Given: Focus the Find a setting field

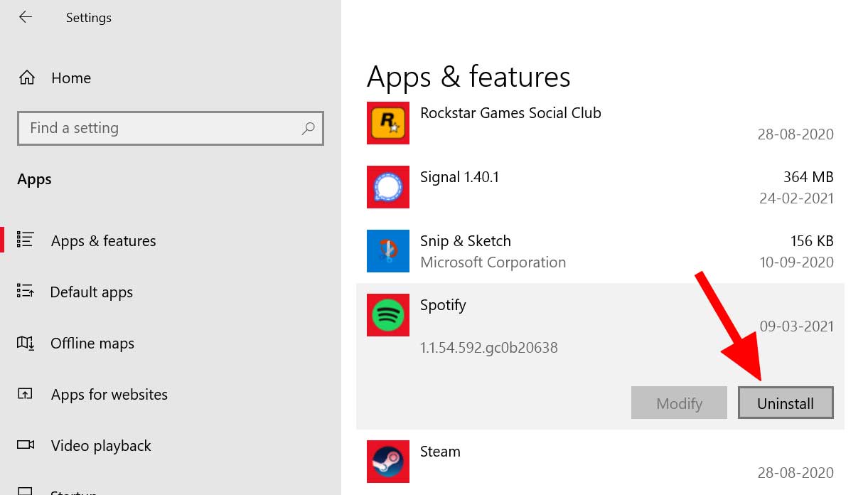Looking at the screenshot, I should tap(171, 128).
